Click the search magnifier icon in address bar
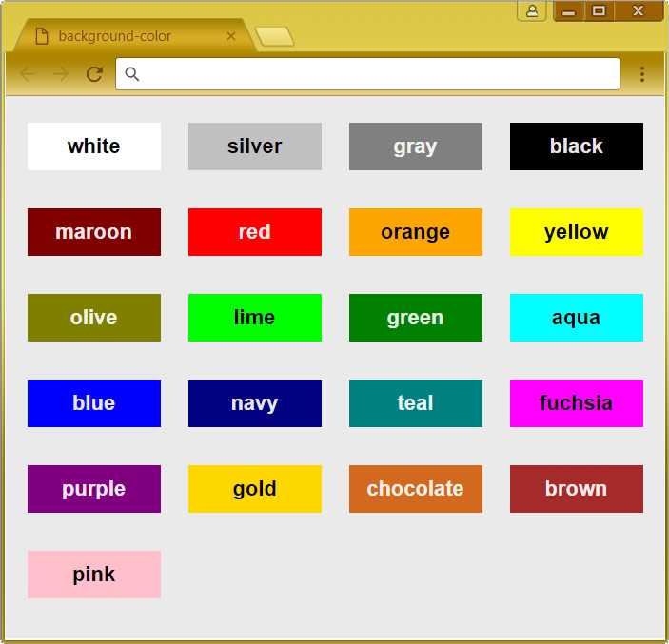Viewport: 669px width, 644px height. [x=132, y=74]
